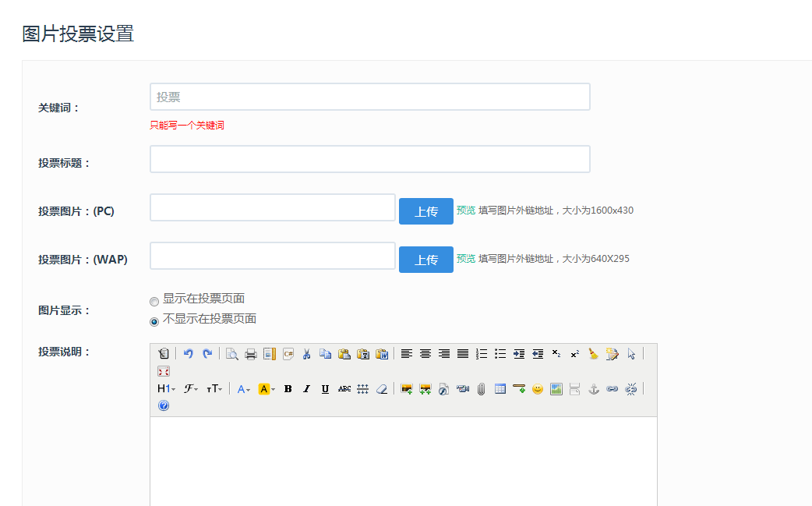Select all with the cursor icon
Screen dimensions: 812x506
tap(631, 354)
